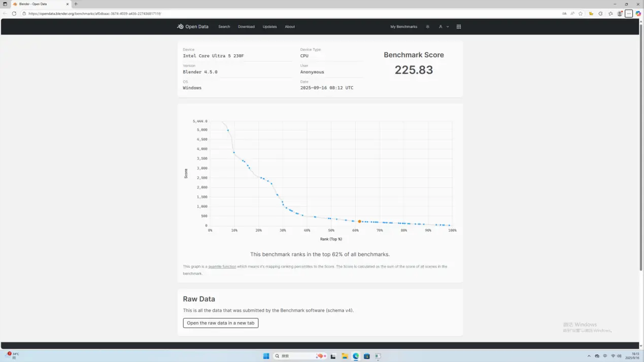
Task: Toggle the light/dark theme sun icon
Action: pos(427,26)
